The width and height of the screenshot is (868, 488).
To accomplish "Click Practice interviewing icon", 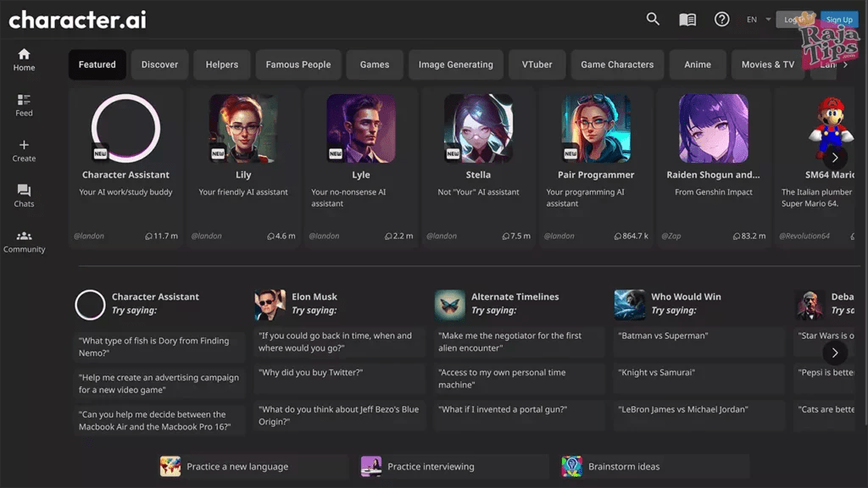I will coord(371,467).
